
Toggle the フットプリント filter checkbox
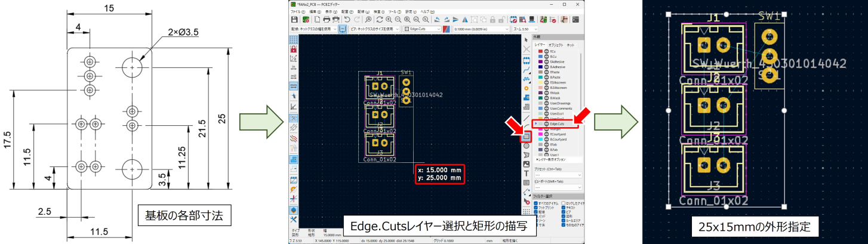[535, 208]
